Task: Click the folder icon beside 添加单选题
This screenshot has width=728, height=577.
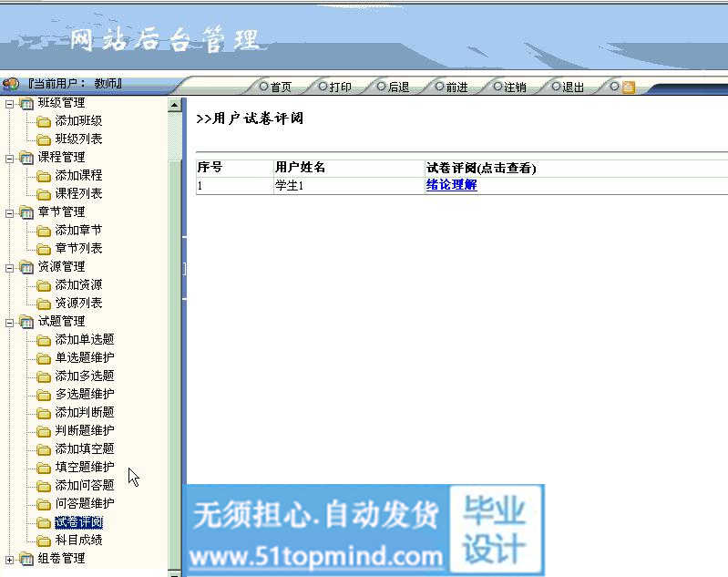Action: pos(44,341)
